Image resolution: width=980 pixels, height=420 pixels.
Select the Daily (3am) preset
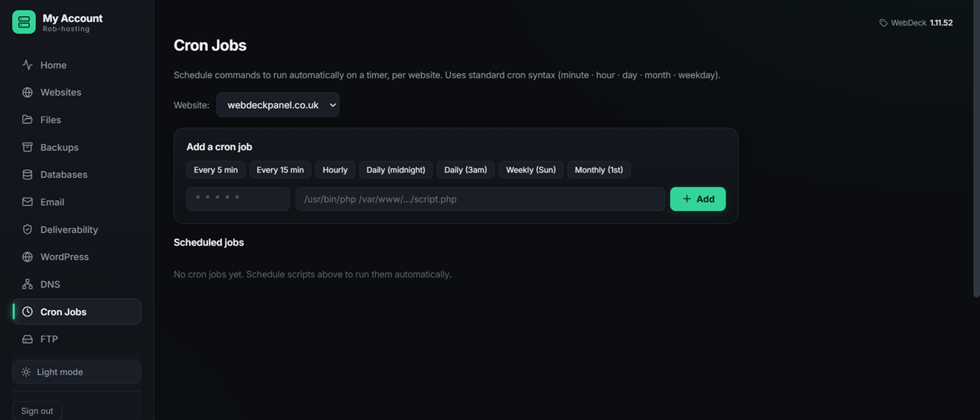click(465, 169)
